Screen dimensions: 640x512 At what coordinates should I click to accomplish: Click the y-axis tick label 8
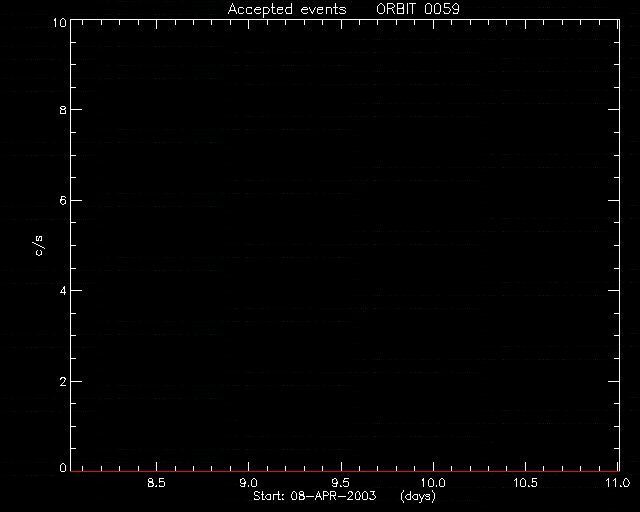click(x=63, y=110)
